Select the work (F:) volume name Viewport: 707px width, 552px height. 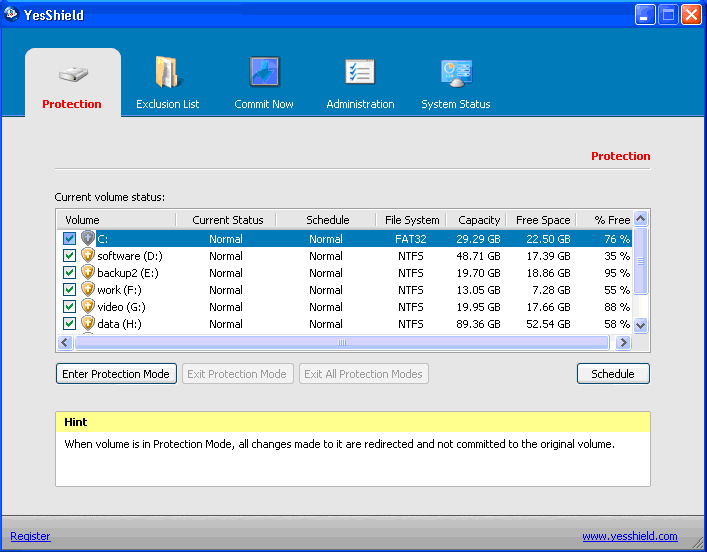click(119, 290)
